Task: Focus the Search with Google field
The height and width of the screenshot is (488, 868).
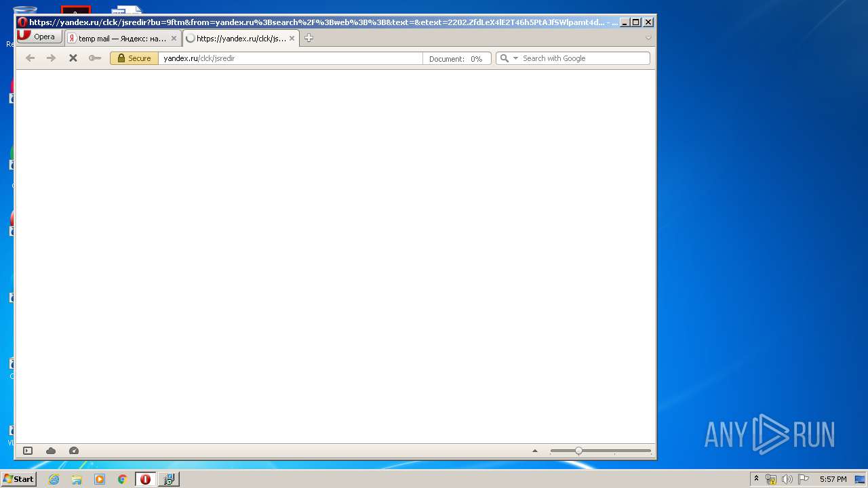Action: tap(585, 58)
